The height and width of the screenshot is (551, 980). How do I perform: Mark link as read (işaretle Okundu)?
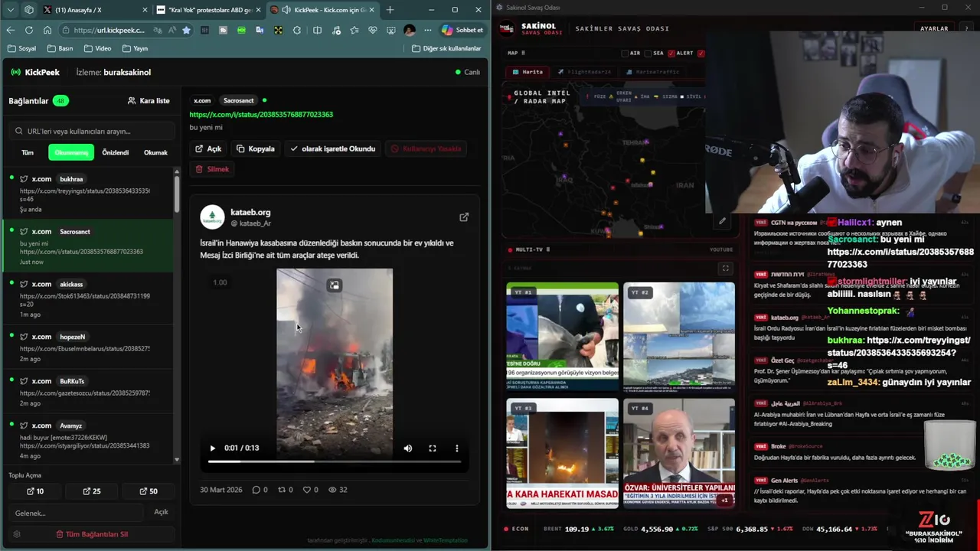[333, 148]
